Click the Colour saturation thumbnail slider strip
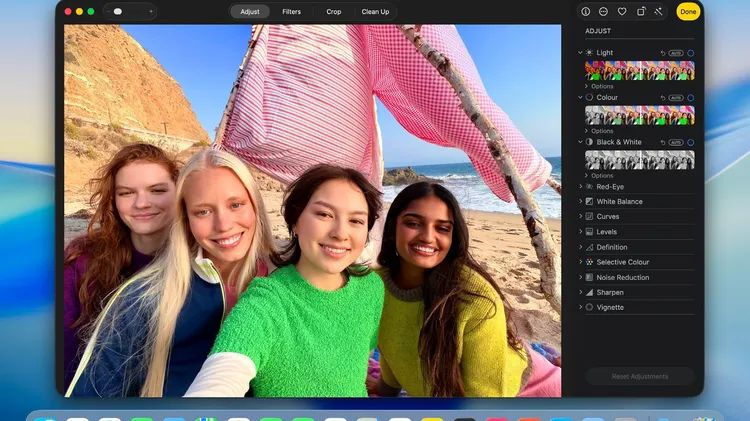Image resolution: width=750 pixels, height=421 pixels. (x=639, y=115)
